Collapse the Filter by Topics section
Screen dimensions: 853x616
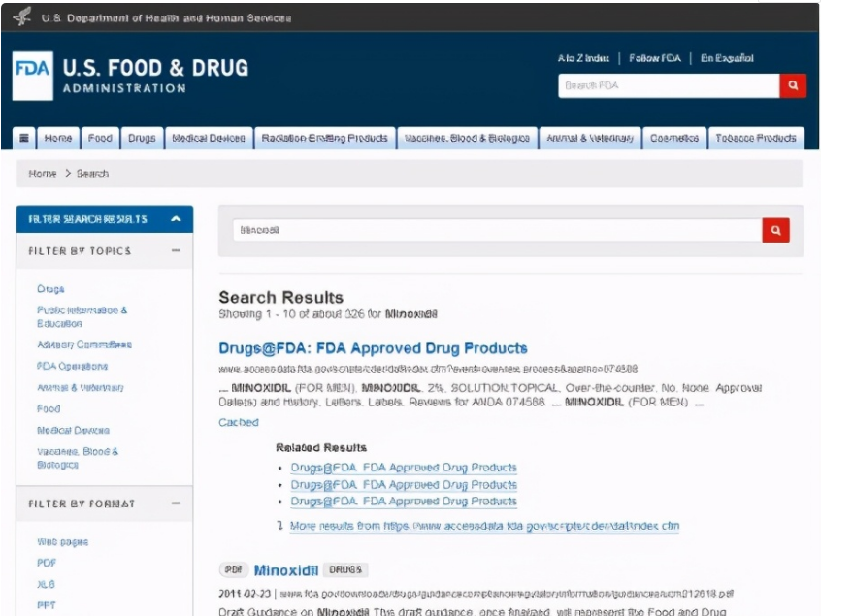click(x=176, y=250)
